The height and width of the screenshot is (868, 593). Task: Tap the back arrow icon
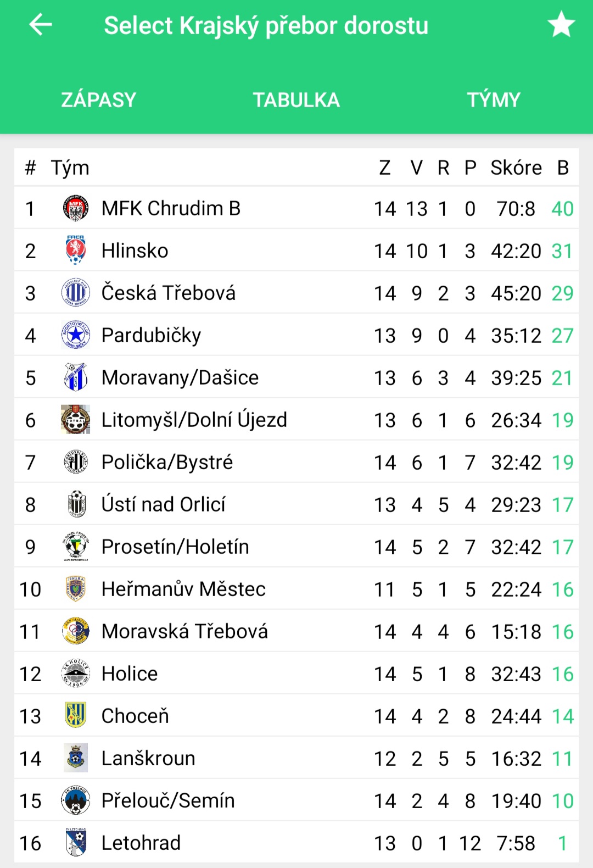[41, 25]
